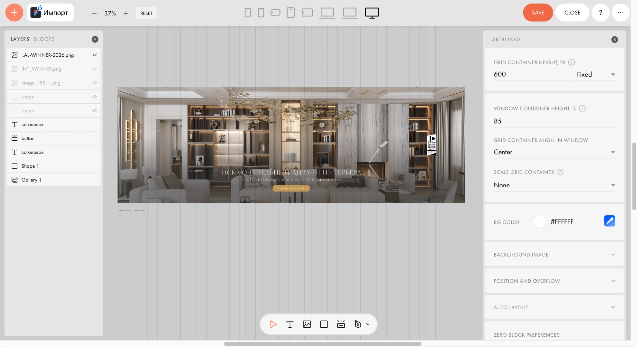Select the Text tool in bottom toolbar

(x=290, y=324)
